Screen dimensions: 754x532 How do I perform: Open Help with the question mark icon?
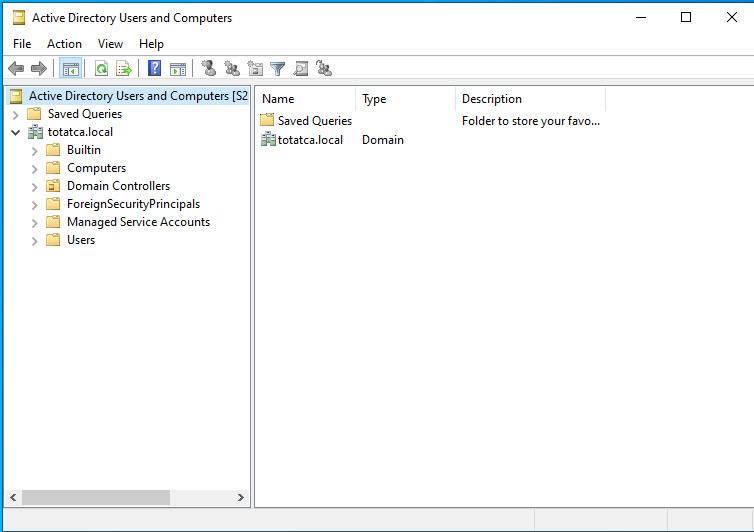154,68
